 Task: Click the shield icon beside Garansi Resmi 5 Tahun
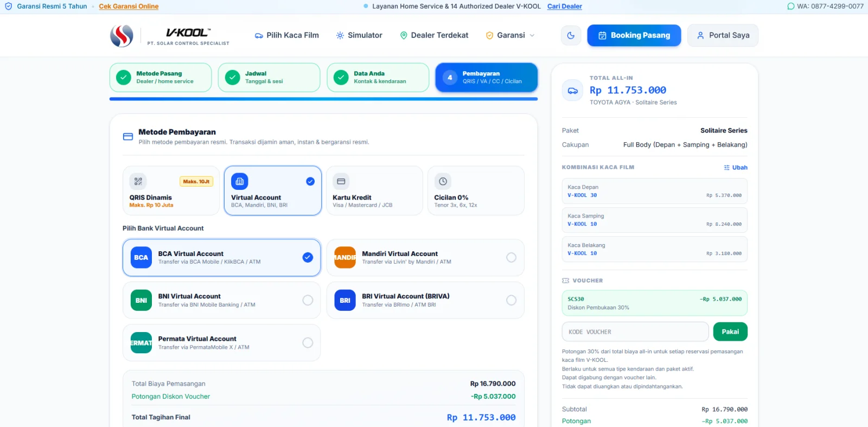coord(9,7)
